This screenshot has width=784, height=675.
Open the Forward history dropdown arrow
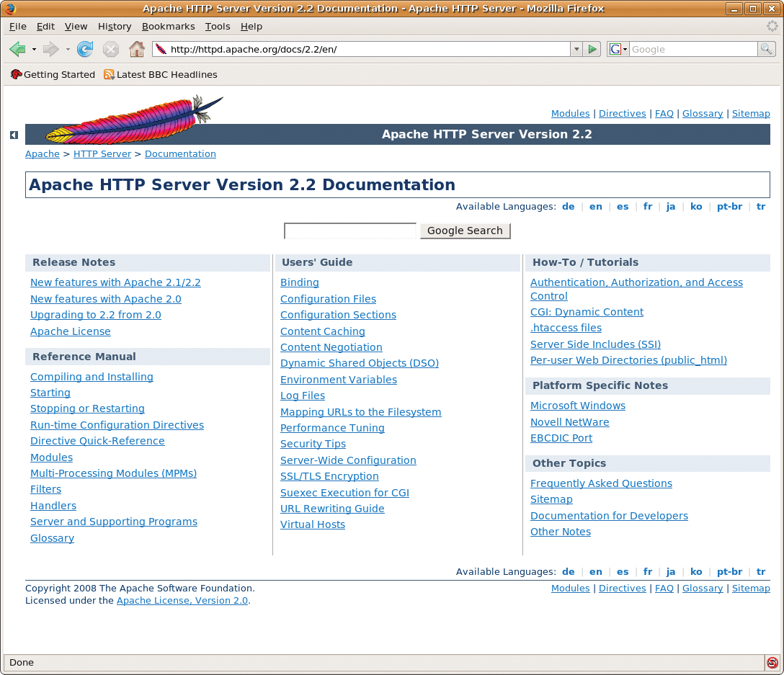click(x=68, y=49)
